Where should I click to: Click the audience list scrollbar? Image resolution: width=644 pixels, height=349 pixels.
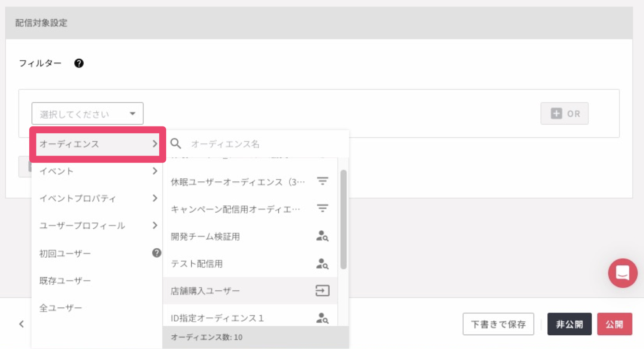343,220
